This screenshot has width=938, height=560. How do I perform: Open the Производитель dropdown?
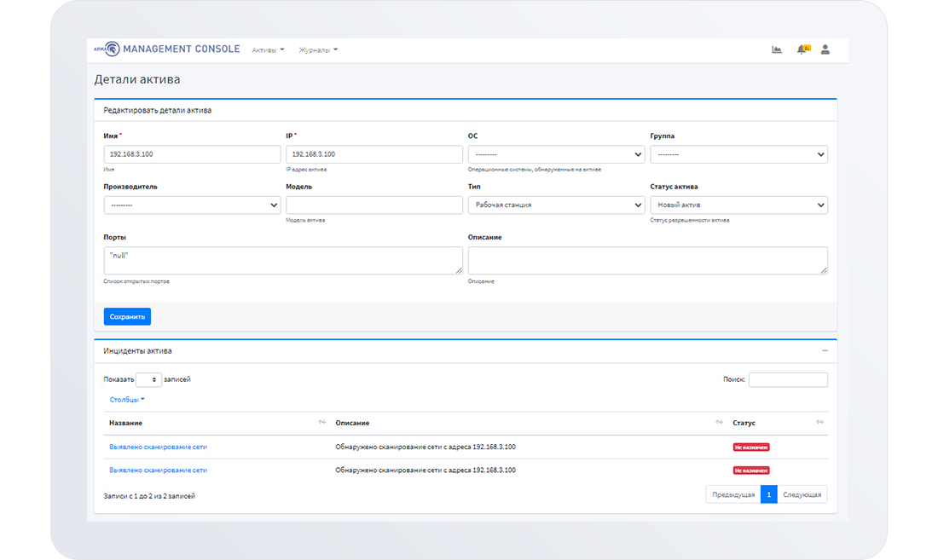192,205
